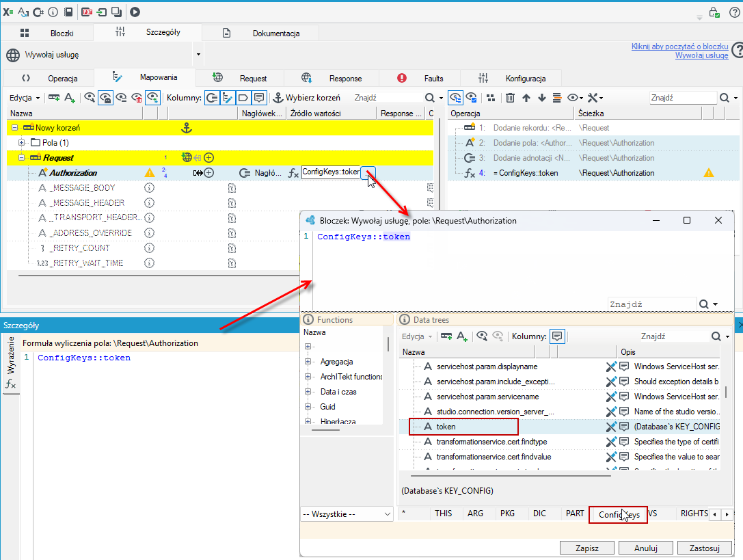This screenshot has height=560, width=743.
Task: Click the eye with trash icon in mapping toolbar
Action: [137, 98]
